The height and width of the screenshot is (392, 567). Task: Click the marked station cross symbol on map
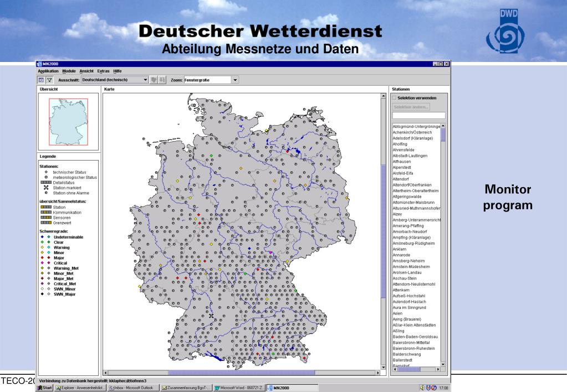tap(211, 316)
